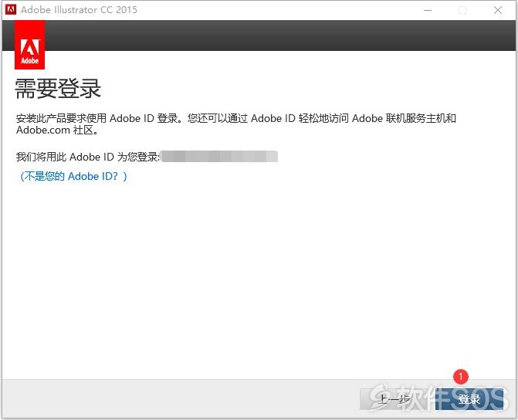The height and width of the screenshot is (420, 518).
Task: Click the Adobe.com 社区 text line
Action: (57, 130)
